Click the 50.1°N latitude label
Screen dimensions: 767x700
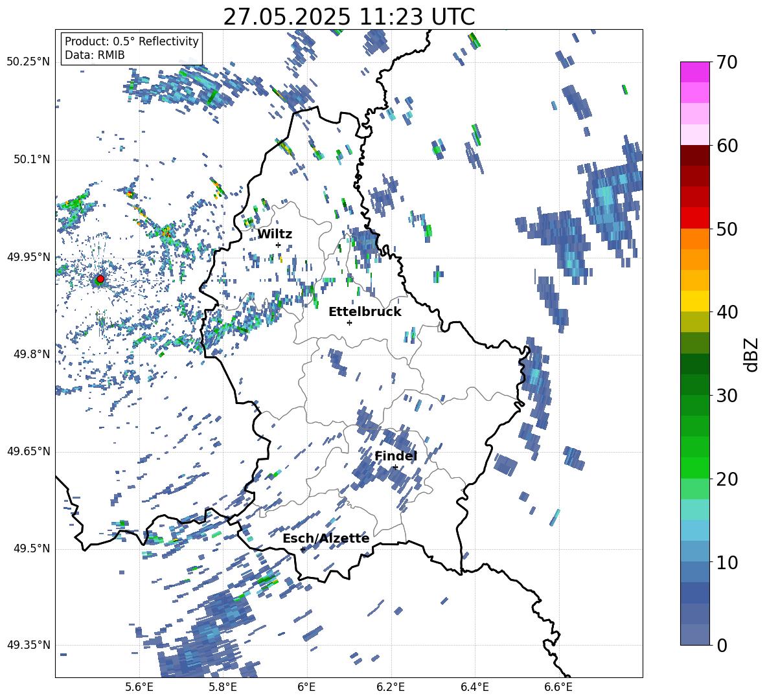tap(31, 159)
